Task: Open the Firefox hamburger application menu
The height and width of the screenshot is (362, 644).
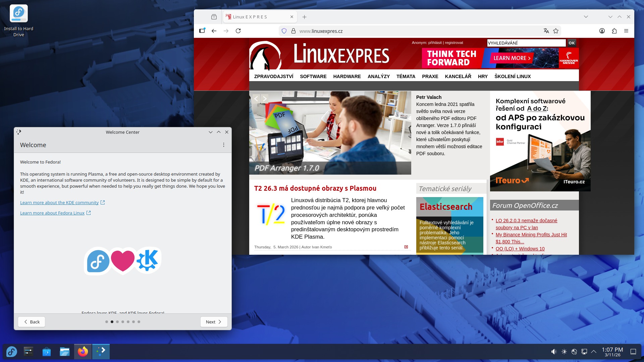Action: coord(626,31)
